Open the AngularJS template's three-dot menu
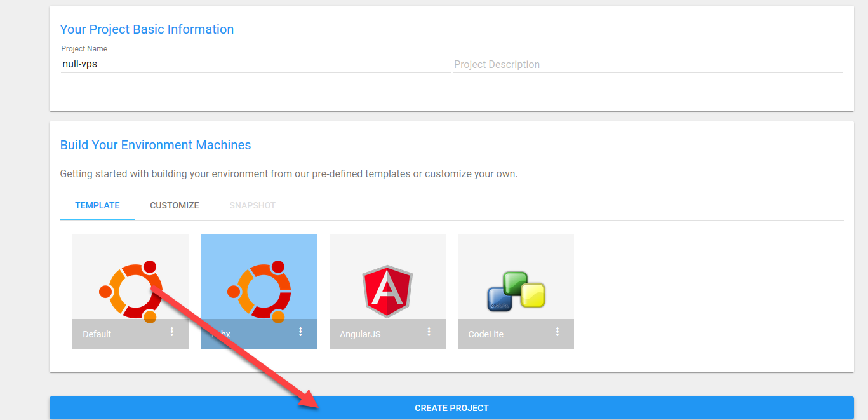 pos(429,332)
